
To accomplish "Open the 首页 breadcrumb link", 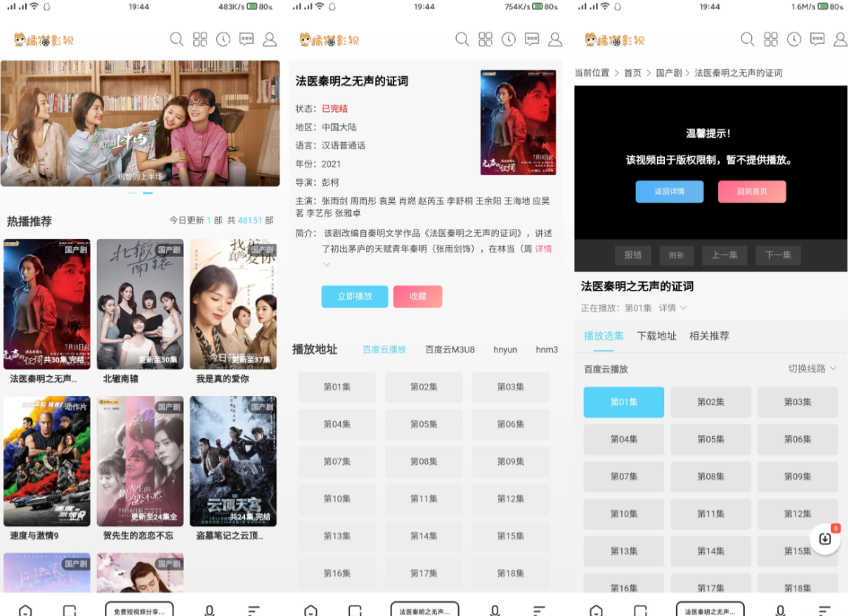I will pos(632,73).
